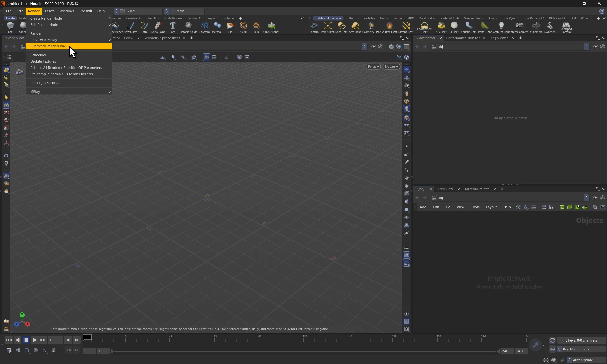The image size is (607, 364).
Task: Toggle the viewport display options lighting bulb
Action: [407, 109]
